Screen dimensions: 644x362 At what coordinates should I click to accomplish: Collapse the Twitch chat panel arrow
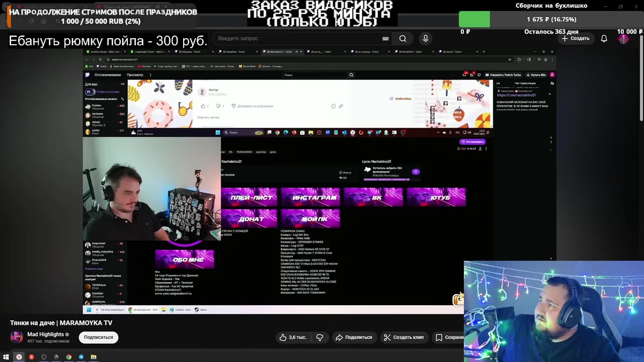click(x=499, y=83)
